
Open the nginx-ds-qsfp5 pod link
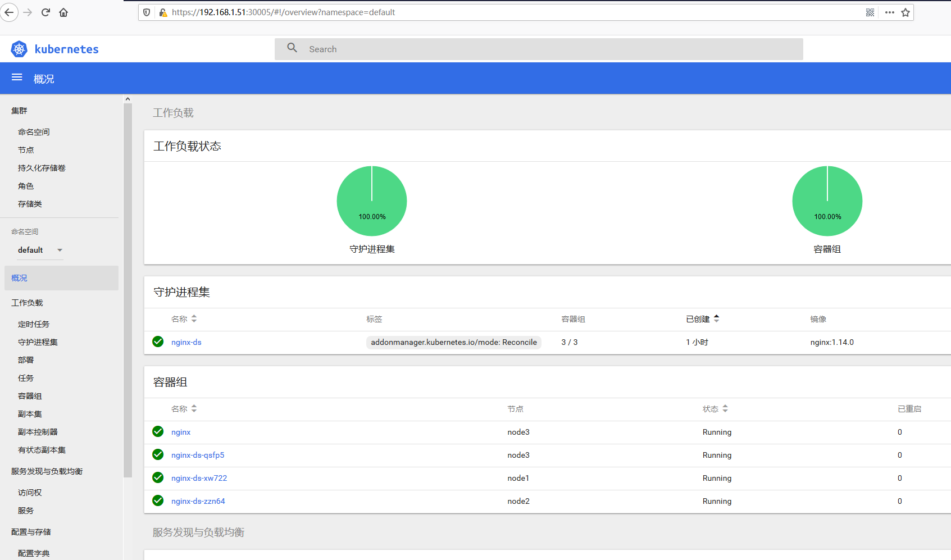click(x=198, y=455)
